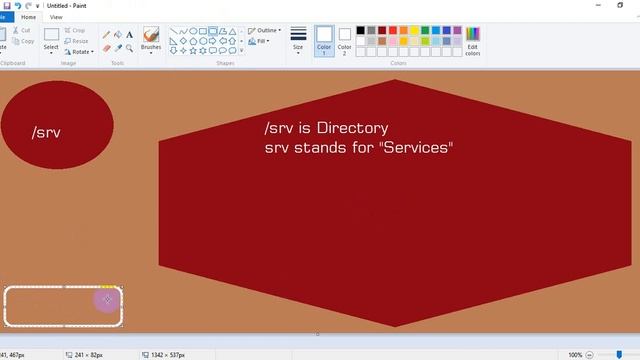The width and height of the screenshot is (640, 360).
Task: Click the zoom out minus button
Action: [x=589, y=355]
